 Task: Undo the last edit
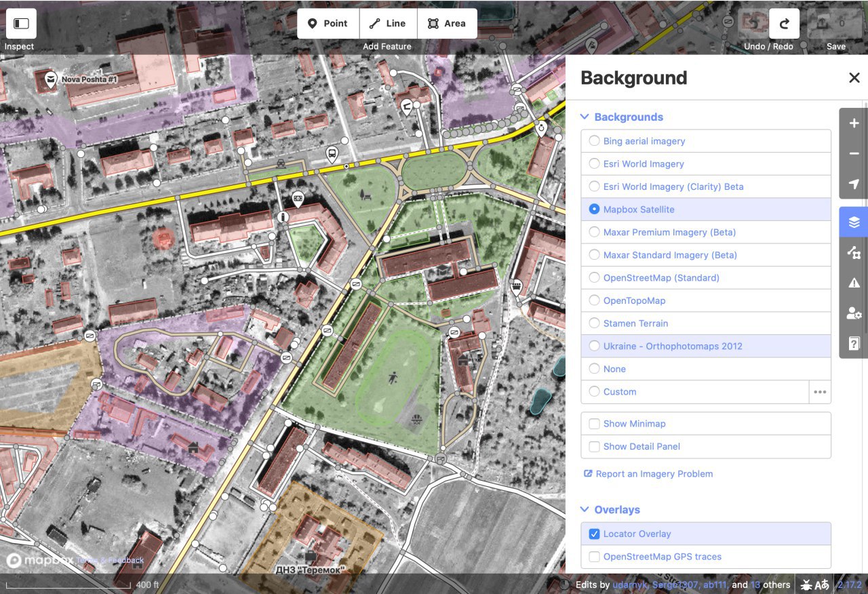[753, 23]
